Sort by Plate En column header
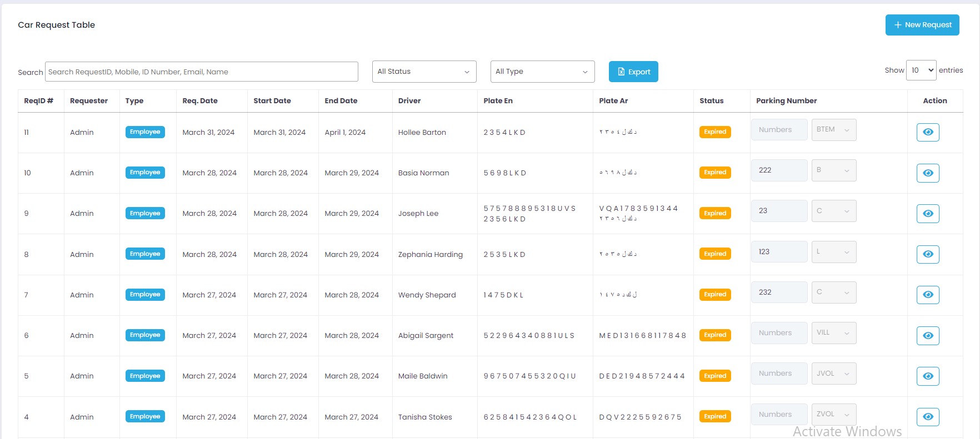 tap(498, 101)
